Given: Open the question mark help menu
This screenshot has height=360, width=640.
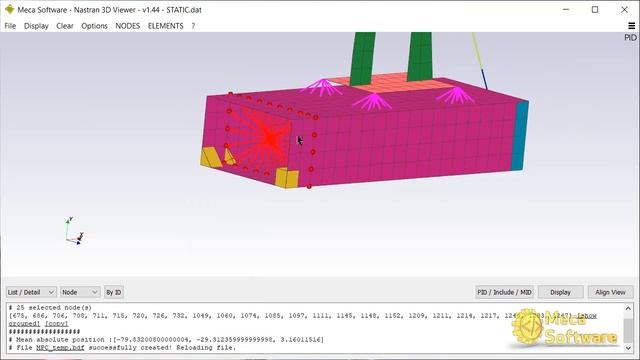Looking at the screenshot, I should point(193,26).
